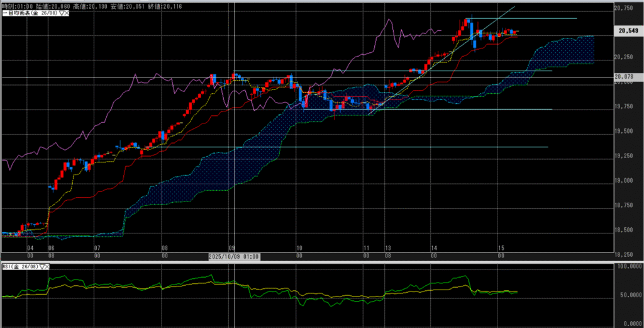644x328 pixels.
Task: Click the date 07 time axis marker
Action: (97, 249)
